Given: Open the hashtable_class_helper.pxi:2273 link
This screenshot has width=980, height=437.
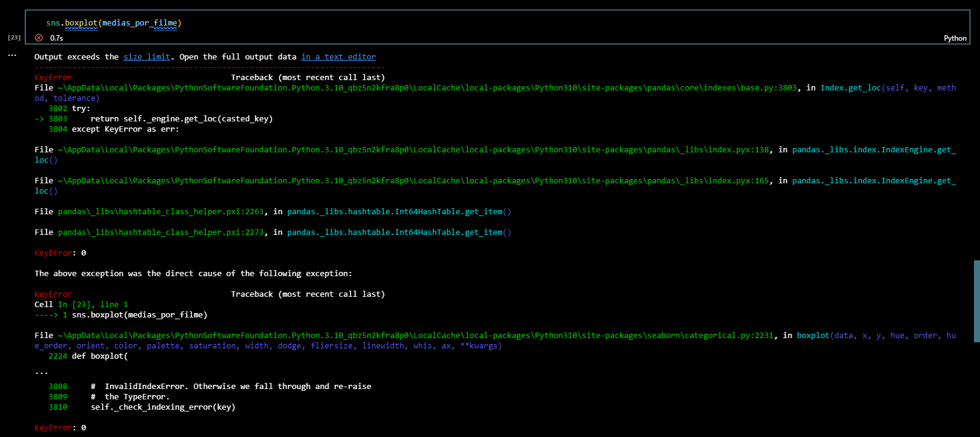Looking at the screenshot, I should pyautogui.click(x=161, y=232).
